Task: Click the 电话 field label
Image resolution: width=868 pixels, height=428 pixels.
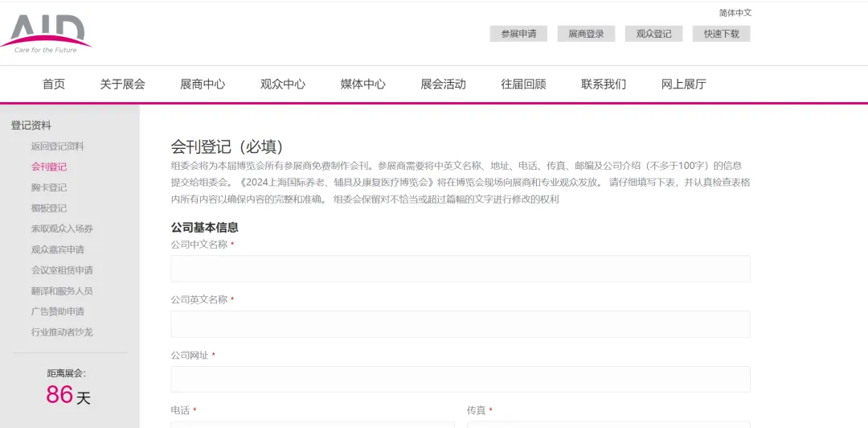Action: pos(181,411)
